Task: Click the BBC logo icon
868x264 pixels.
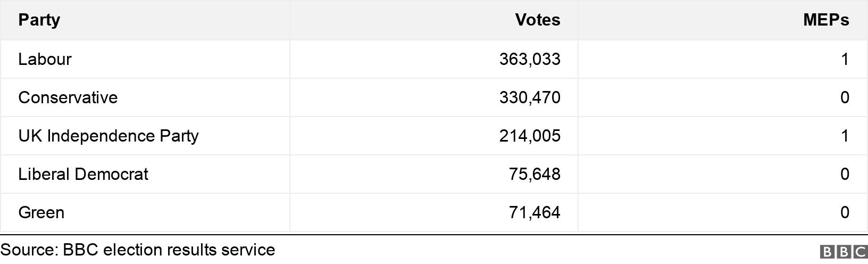Action: coord(844,252)
